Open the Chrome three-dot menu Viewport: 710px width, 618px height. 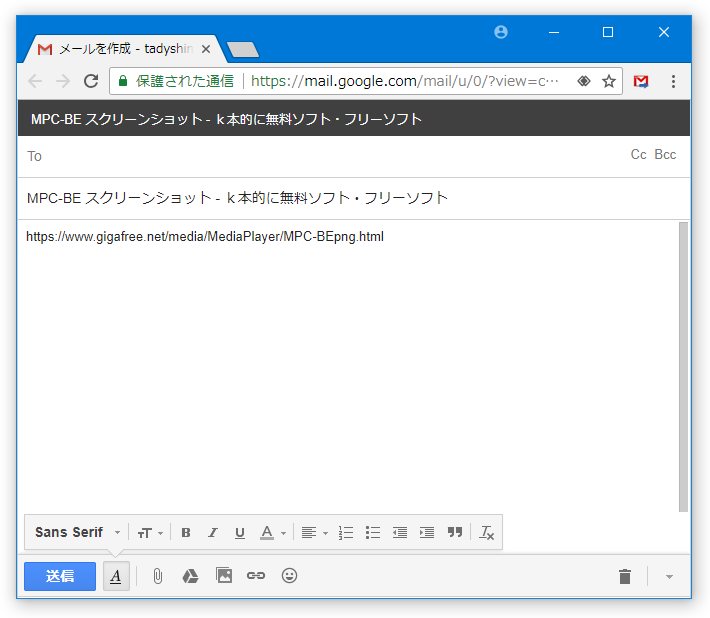pos(673,81)
